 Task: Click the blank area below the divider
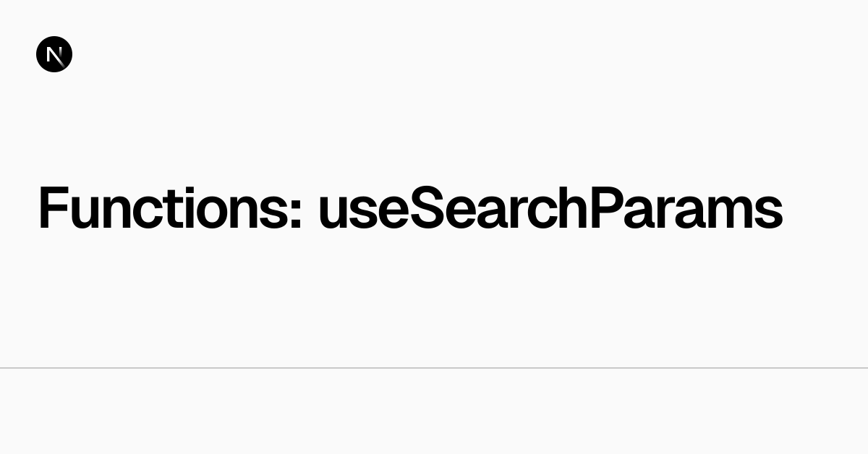coord(434,411)
